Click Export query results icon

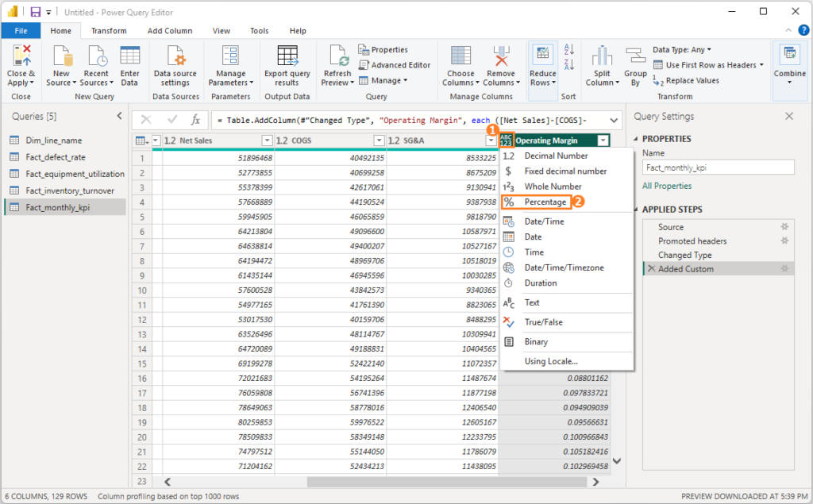287,56
